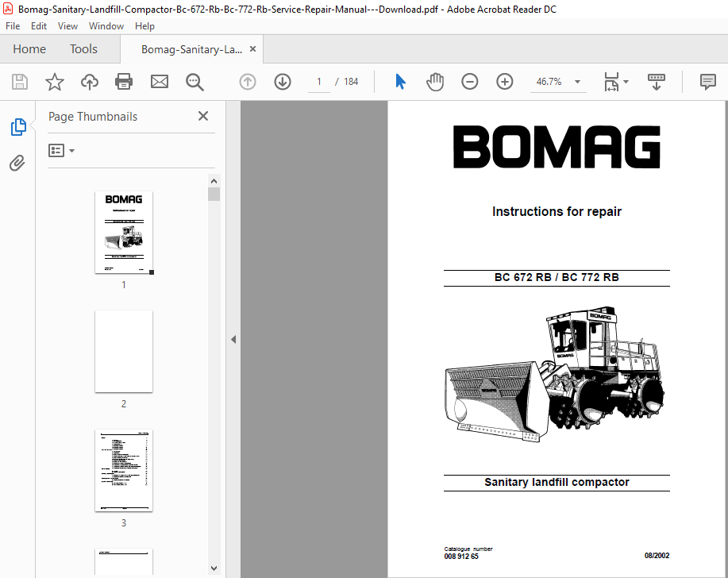This screenshot has height=578, width=728.
Task: Upload the file via the cloud icon
Action: [x=90, y=82]
